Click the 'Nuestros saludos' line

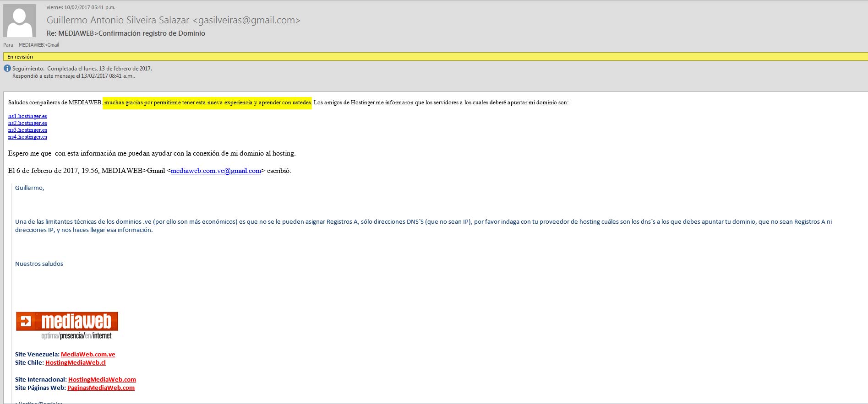(x=39, y=264)
